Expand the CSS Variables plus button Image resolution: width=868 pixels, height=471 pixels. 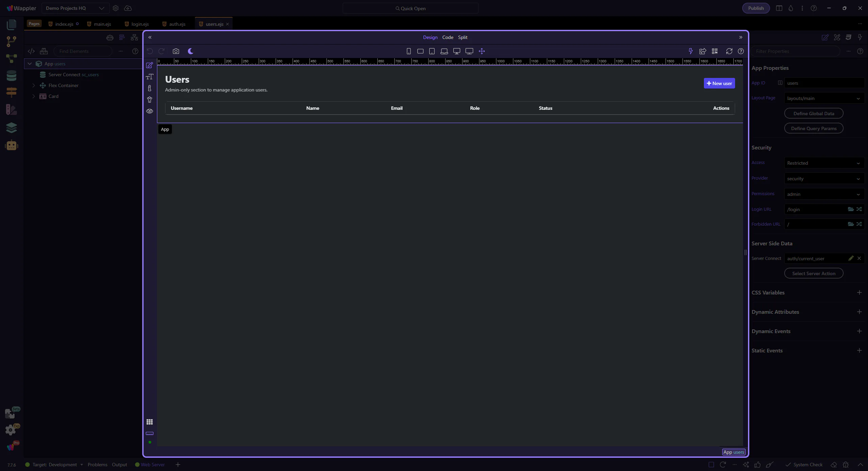[x=859, y=292]
